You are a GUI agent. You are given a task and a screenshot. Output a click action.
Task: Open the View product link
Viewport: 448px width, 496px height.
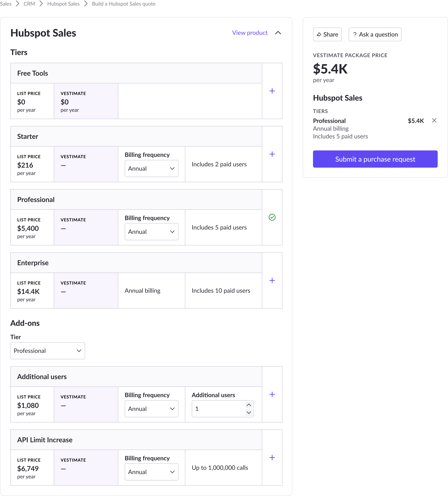click(x=250, y=33)
